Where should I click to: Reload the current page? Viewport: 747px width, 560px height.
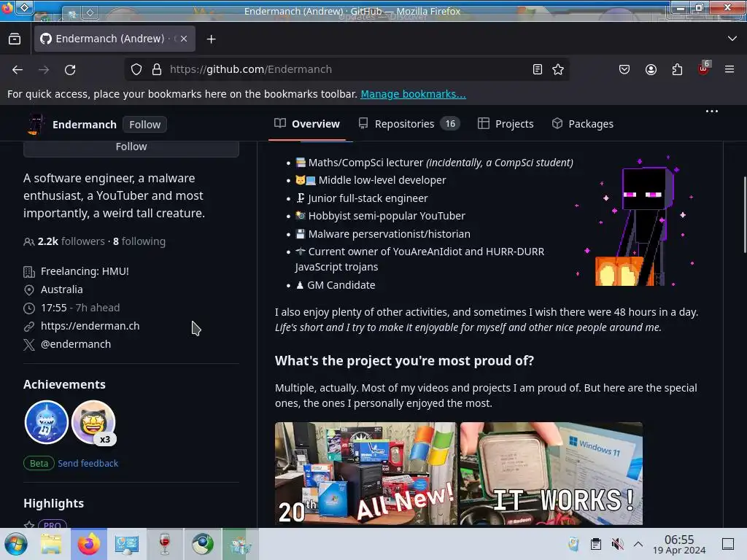tap(70, 69)
